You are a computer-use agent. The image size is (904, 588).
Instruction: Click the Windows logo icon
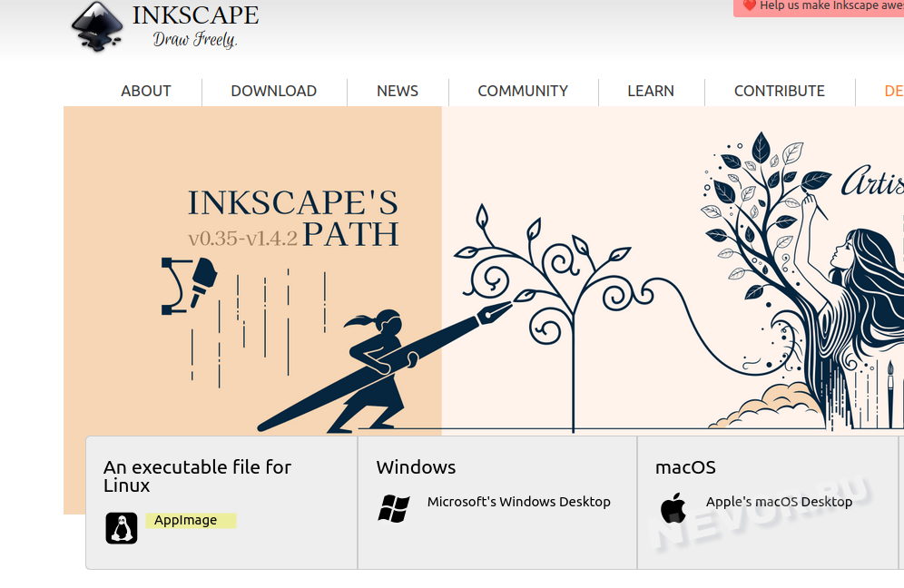tap(394, 508)
